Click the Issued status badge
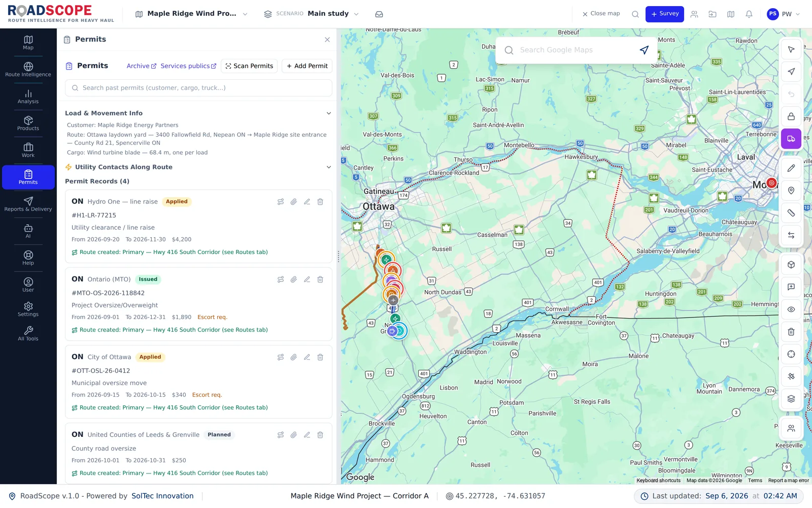The width and height of the screenshot is (812, 508). 148,279
